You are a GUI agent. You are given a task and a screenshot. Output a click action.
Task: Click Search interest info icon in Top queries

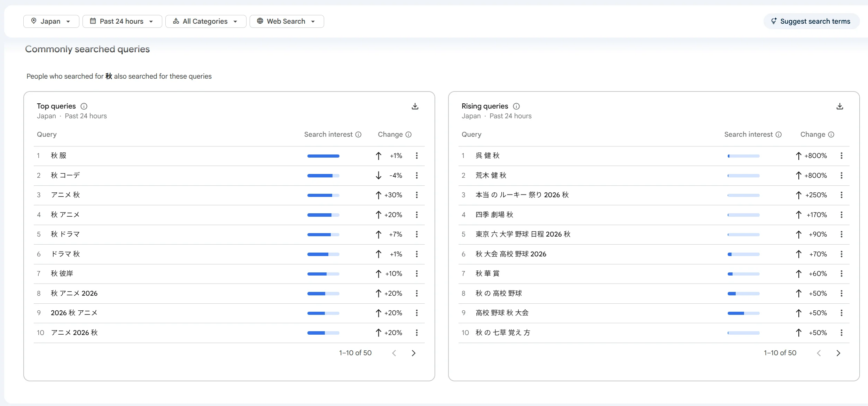[x=358, y=135]
